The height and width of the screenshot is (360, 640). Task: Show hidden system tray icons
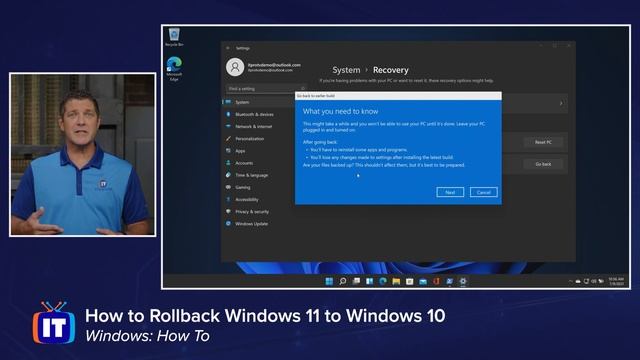(570, 281)
